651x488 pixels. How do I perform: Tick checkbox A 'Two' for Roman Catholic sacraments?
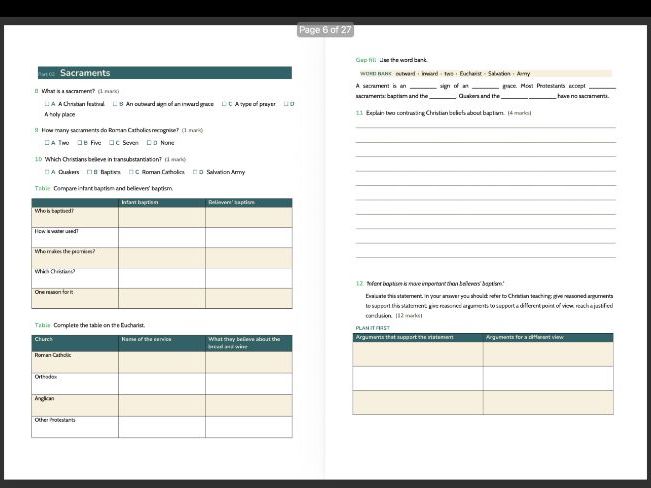[47, 142]
